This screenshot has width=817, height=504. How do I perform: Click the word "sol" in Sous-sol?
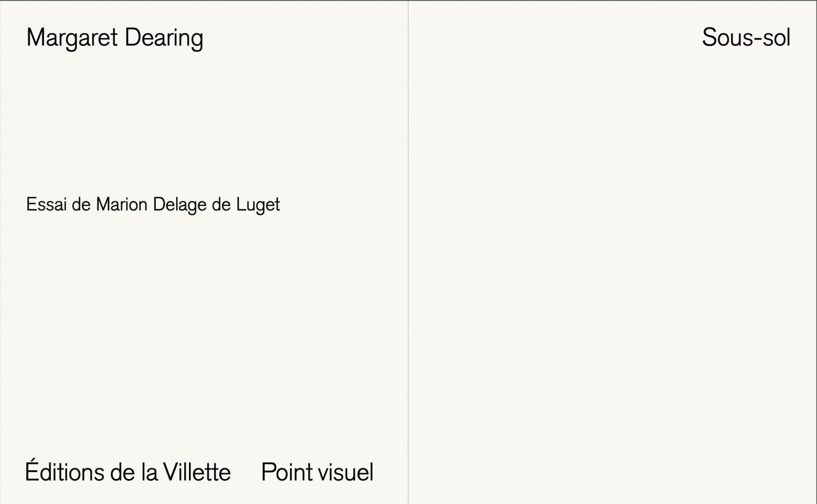777,38
